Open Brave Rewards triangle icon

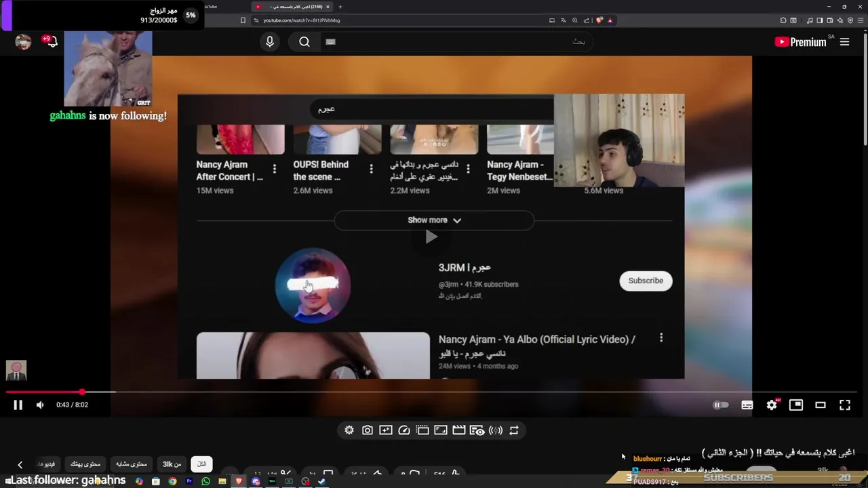(x=610, y=20)
